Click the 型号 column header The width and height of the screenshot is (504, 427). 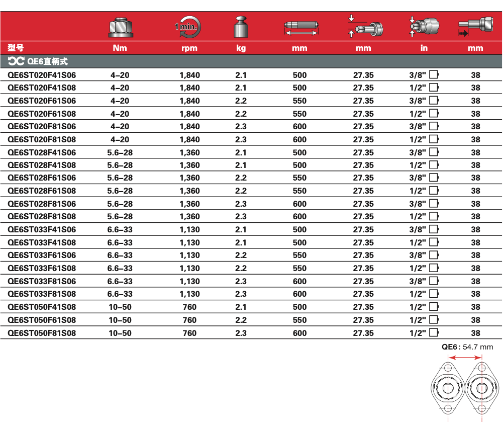[x=16, y=48]
